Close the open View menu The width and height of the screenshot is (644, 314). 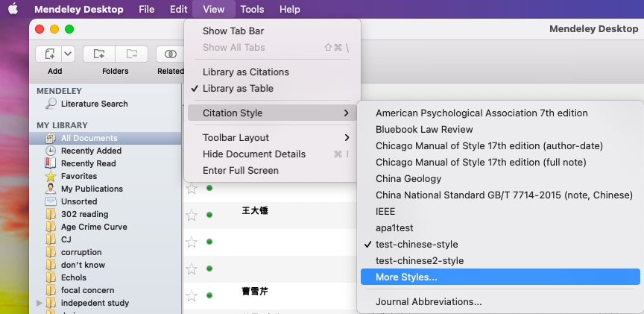point(214,9)
